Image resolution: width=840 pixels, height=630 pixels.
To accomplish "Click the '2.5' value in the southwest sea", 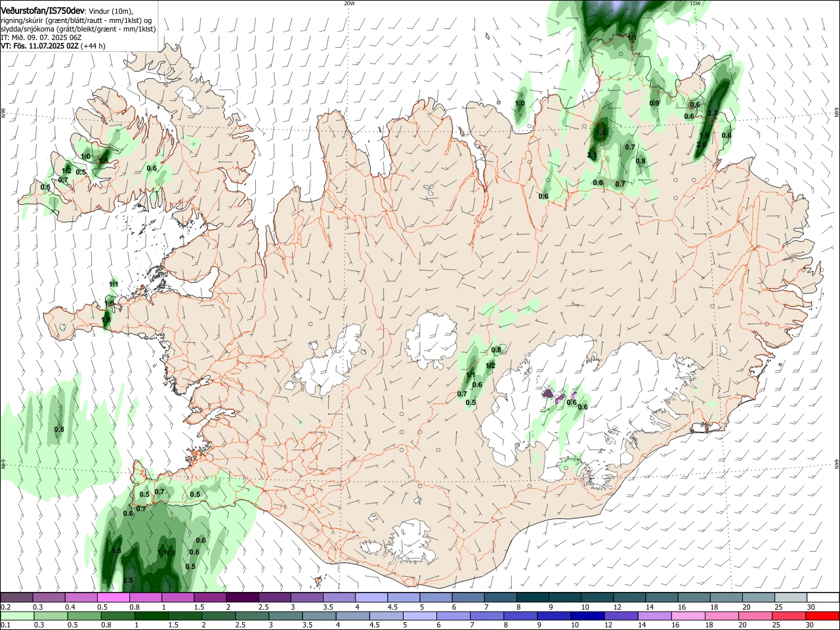I will click(x=128, y=580).
